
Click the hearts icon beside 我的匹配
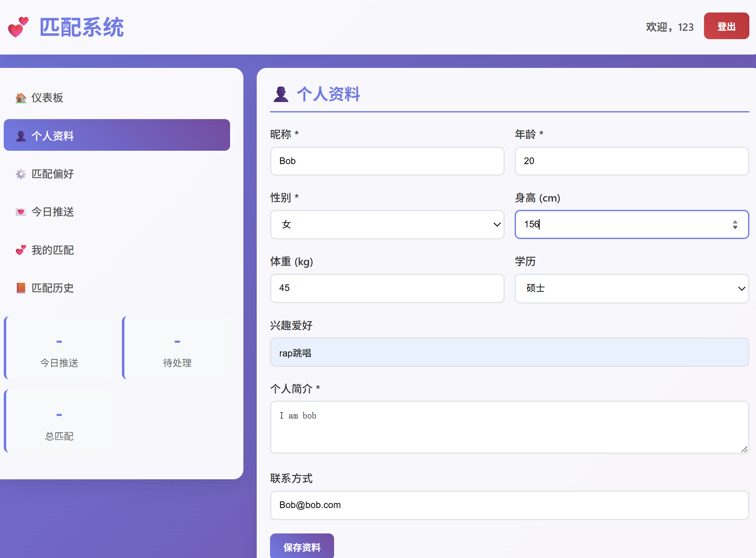21,250
